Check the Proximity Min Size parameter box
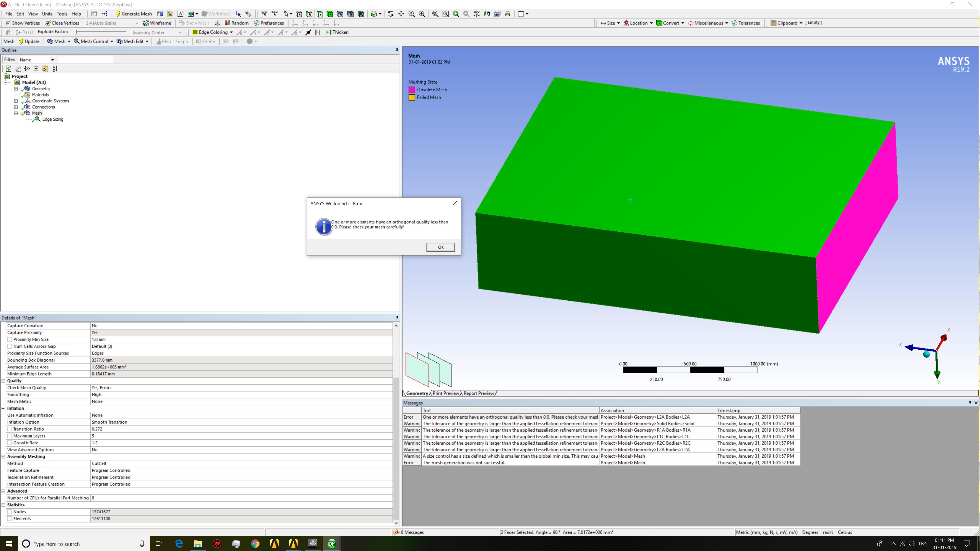 tap(10, 339)
